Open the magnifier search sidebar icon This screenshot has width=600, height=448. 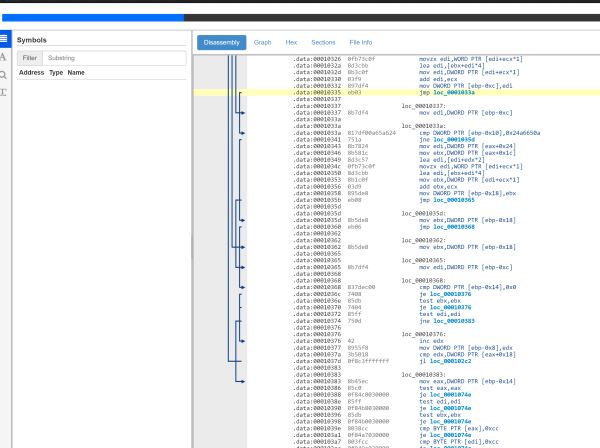5,74
